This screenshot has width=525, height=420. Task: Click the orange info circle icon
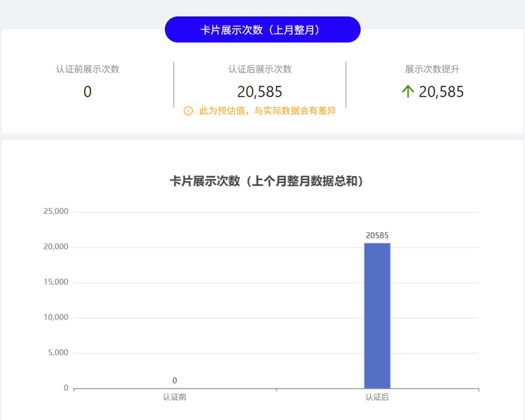(188, 111)
